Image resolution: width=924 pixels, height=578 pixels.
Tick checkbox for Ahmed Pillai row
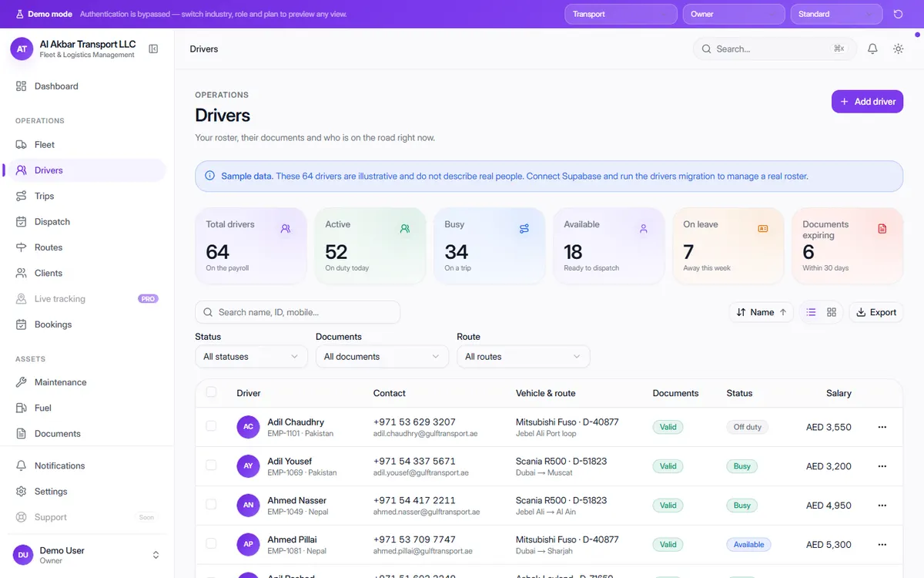211,543
